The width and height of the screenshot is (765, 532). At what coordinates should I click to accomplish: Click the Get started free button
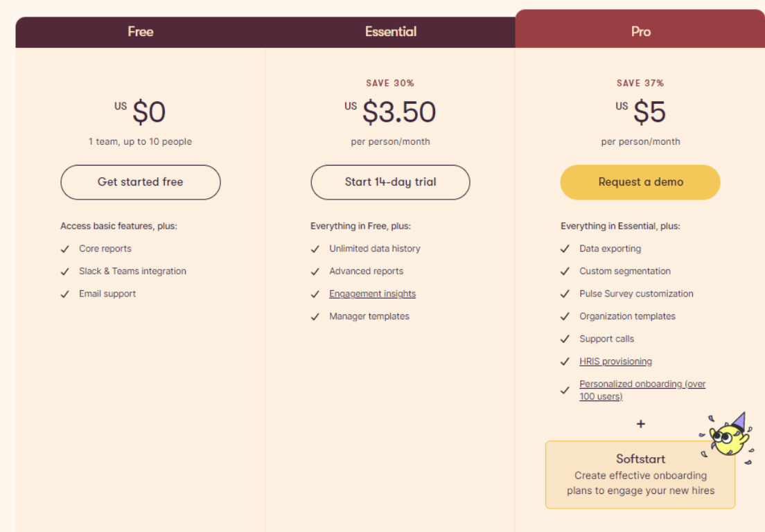[x=141, y=182]
